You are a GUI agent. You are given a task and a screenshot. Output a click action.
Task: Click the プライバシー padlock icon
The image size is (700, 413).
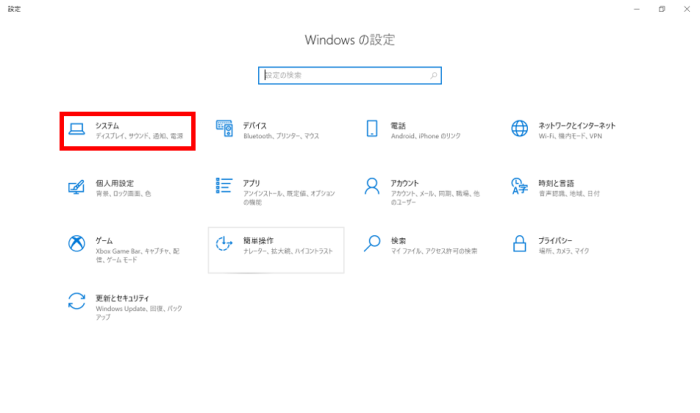click(519, 244)
